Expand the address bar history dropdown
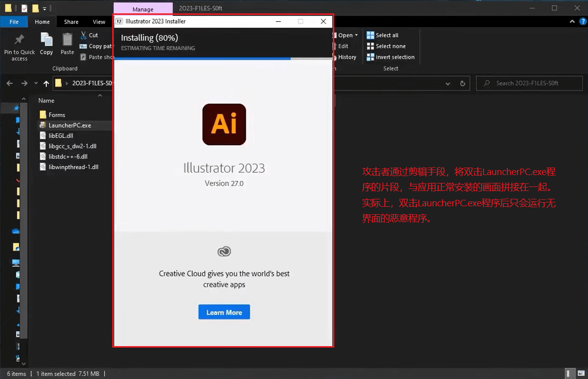The width and height of the screenshot is (588, 379). pos(448,84)
